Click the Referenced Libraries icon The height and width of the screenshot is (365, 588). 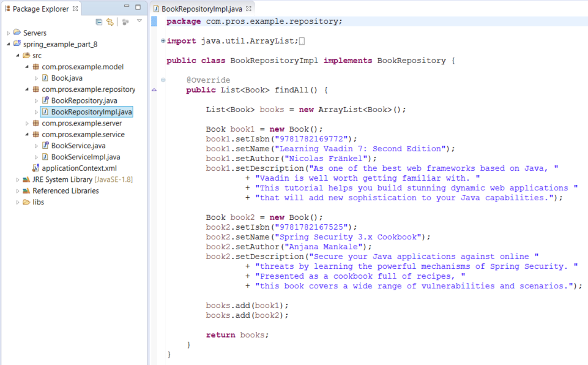click(x=26, y=190)
